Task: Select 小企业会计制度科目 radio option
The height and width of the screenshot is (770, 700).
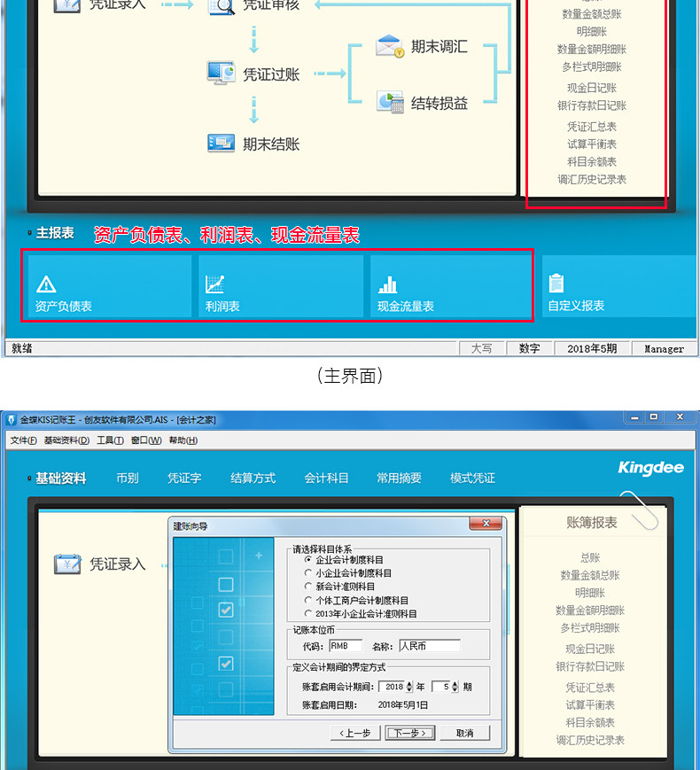Action: click(308, 572)
